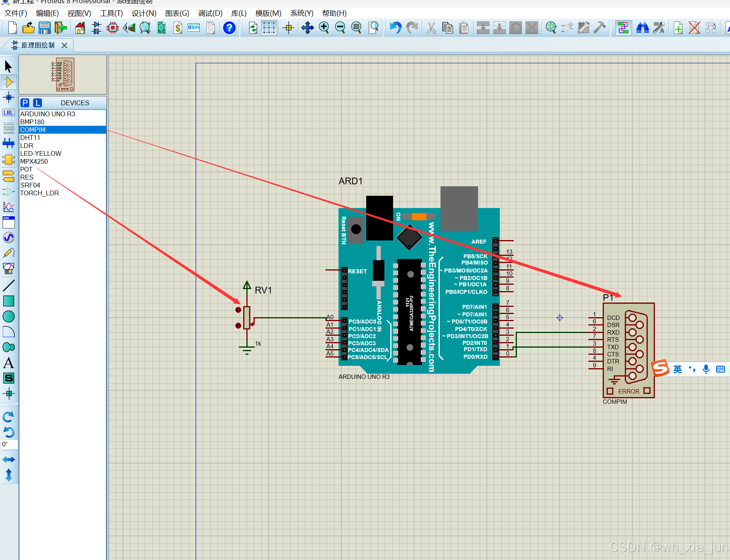Viewport: 730px width, 560px height.
Task: Open the 调试(D) menu
Action: click(210, 13)
